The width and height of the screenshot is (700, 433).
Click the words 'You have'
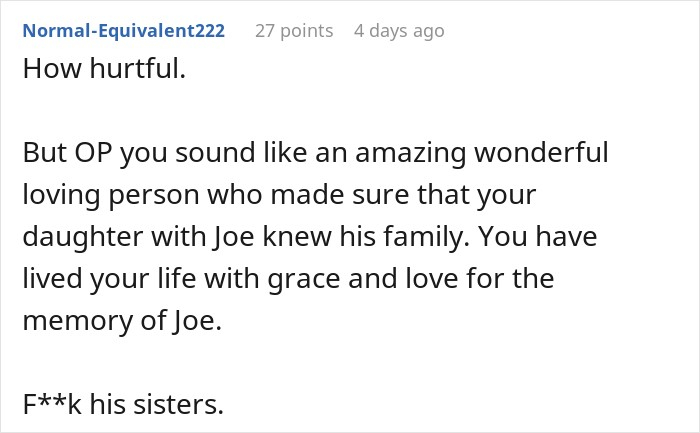click(x=538, y=237)
